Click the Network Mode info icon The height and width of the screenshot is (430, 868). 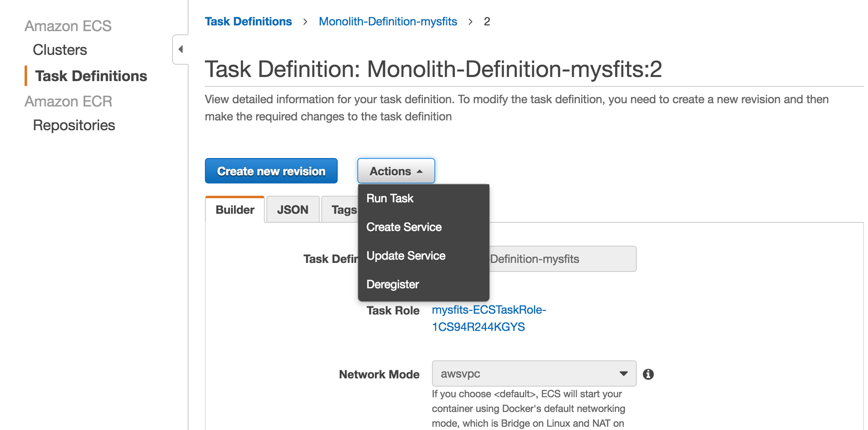pyautogui.click(x=648, y=374)
